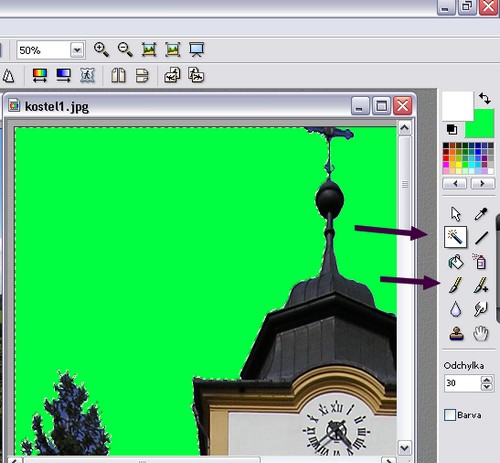The width and height of the screenshot is (500, 463).
Task: Enable the Barva checkbox
Action: pos(450,415)
